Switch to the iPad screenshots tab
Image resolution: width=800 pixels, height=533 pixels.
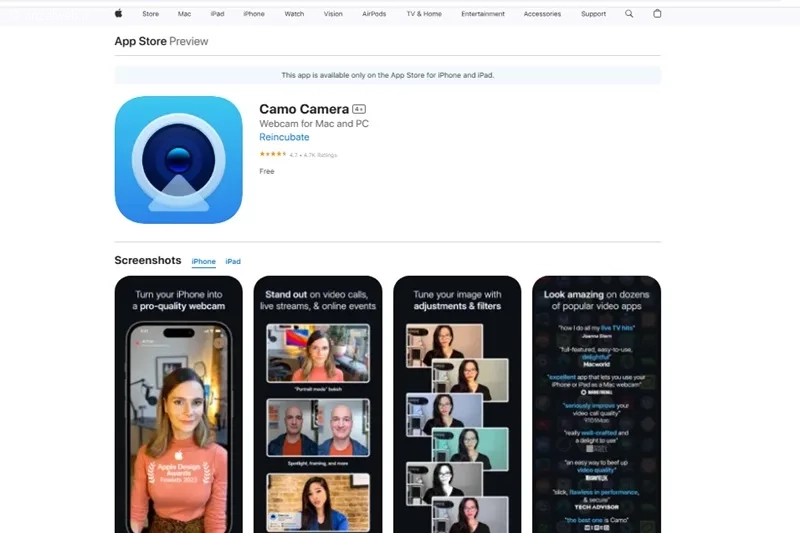click(x=233, y=261)
